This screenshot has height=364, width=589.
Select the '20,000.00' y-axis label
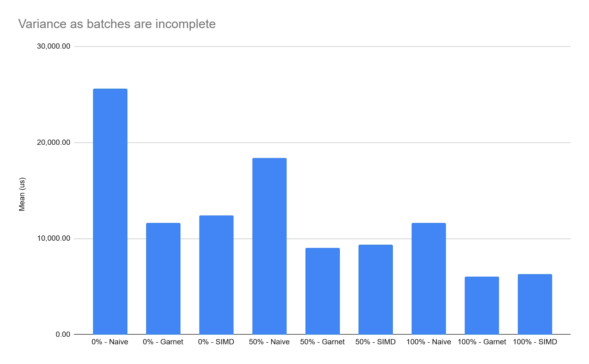(x=53, y=142)
